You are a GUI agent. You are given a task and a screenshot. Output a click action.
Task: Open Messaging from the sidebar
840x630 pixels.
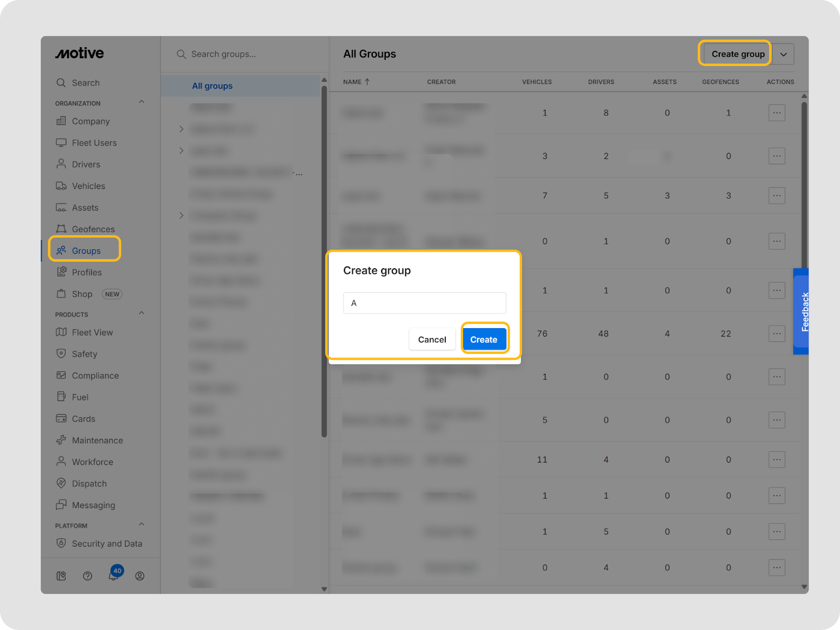pyautogui.click(x=93, y=505)
